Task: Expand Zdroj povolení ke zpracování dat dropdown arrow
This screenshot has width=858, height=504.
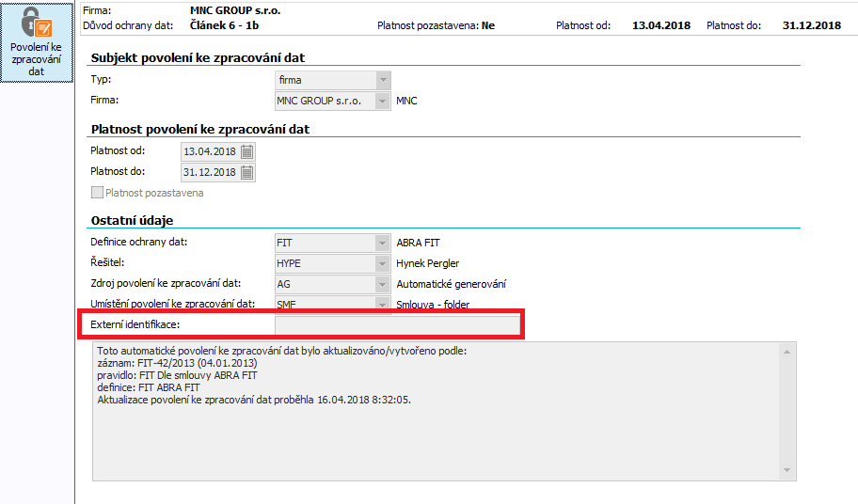Action: 382,284
